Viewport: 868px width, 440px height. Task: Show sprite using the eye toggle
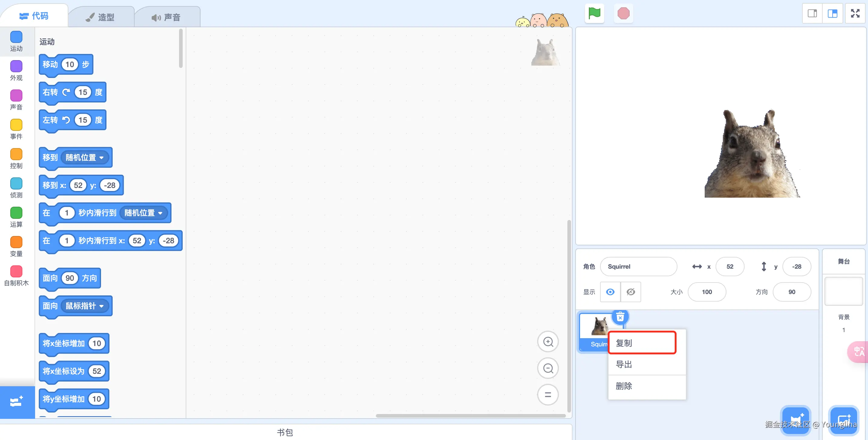click(610, 292)
